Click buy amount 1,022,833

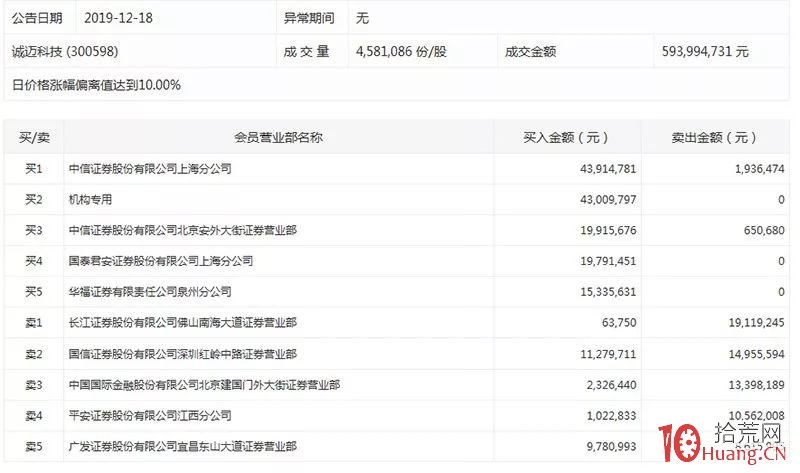[x=611, y=415]
